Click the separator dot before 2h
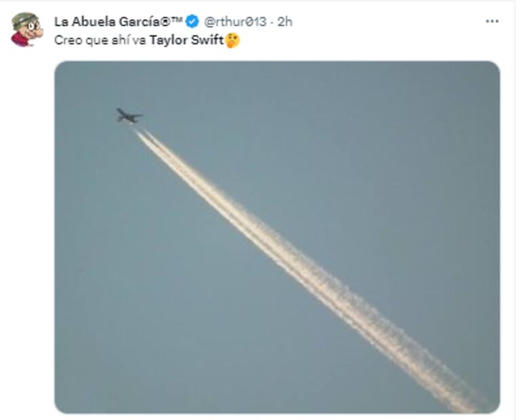The image size is (522, 420). [x=273, y=22]
